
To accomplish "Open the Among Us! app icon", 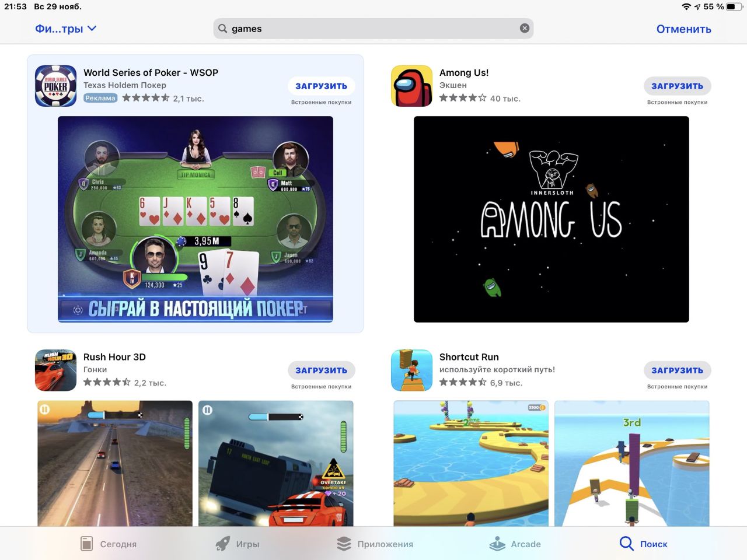I will tap(411, 86).
